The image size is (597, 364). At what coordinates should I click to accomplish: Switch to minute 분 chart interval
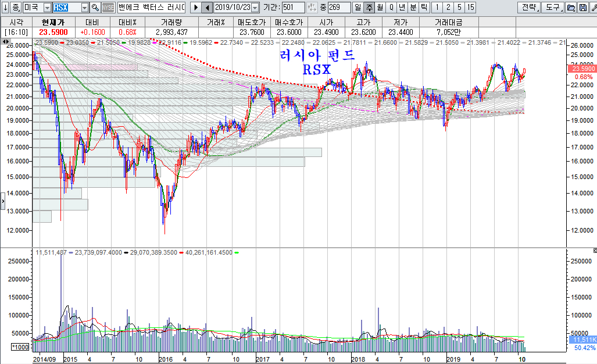(413, 7)
